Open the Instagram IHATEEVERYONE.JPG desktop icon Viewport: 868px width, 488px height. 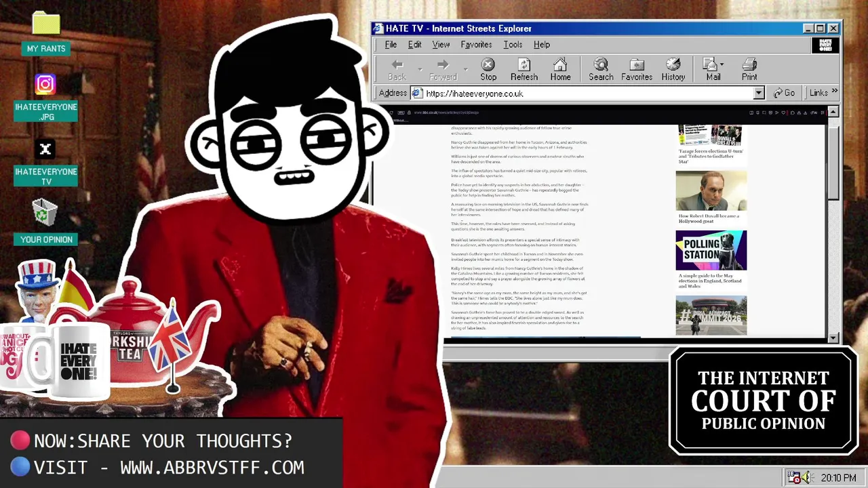click(x=45, y=84)
